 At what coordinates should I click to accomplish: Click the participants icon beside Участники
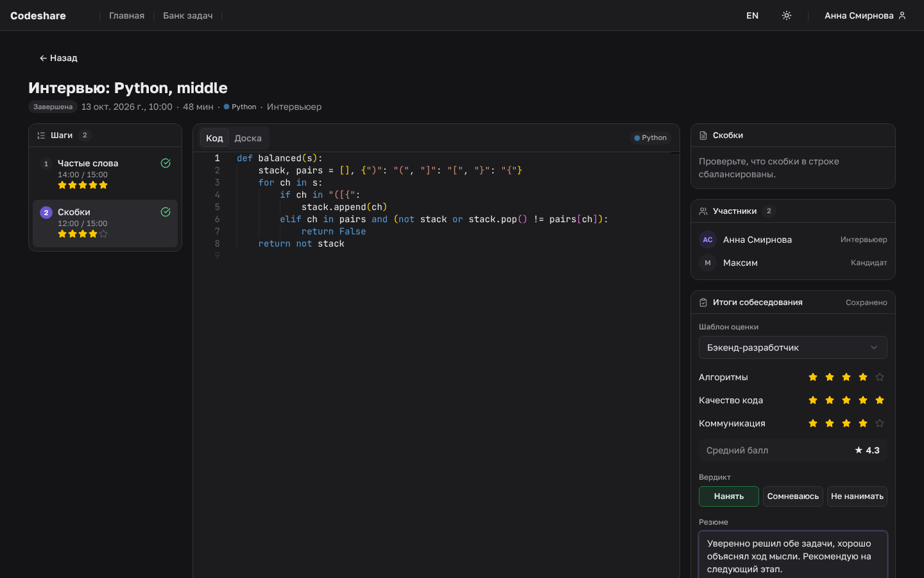703,211
